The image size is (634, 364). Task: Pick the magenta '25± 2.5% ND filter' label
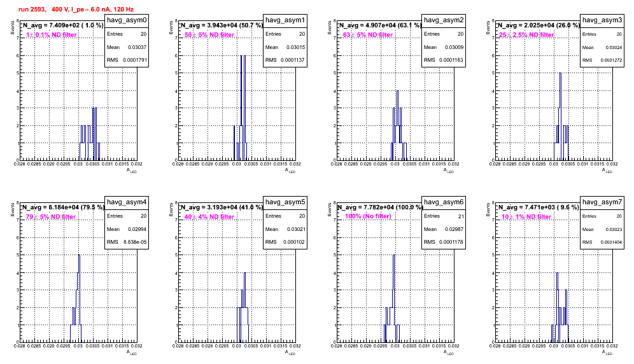click(x=526, y=35)
